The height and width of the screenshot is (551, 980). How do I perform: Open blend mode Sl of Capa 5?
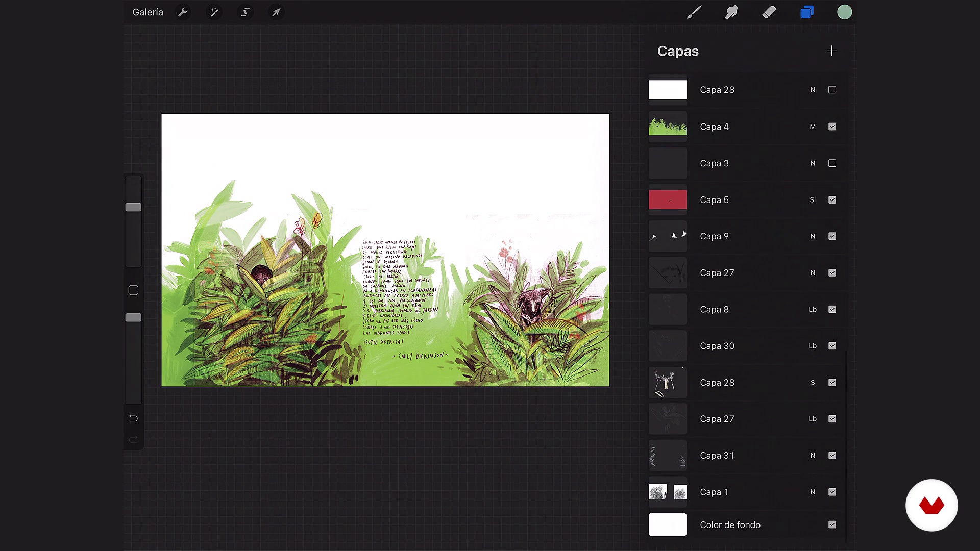pos(813,200)
